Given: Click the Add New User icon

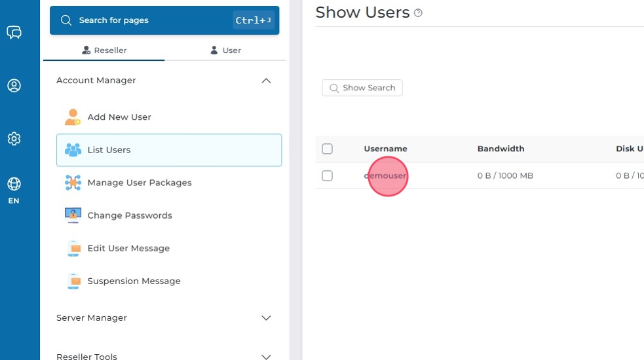Looking at the screenshot, I should click(x=73, y=117).
